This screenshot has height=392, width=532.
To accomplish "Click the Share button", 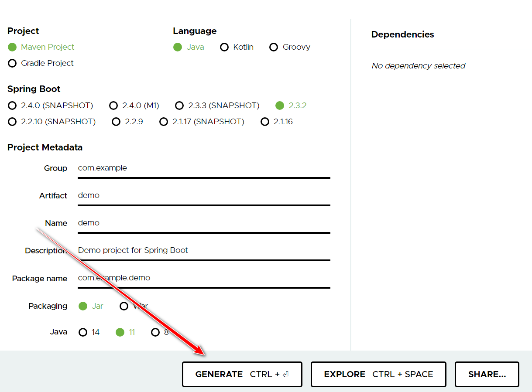I will [487, 374].
